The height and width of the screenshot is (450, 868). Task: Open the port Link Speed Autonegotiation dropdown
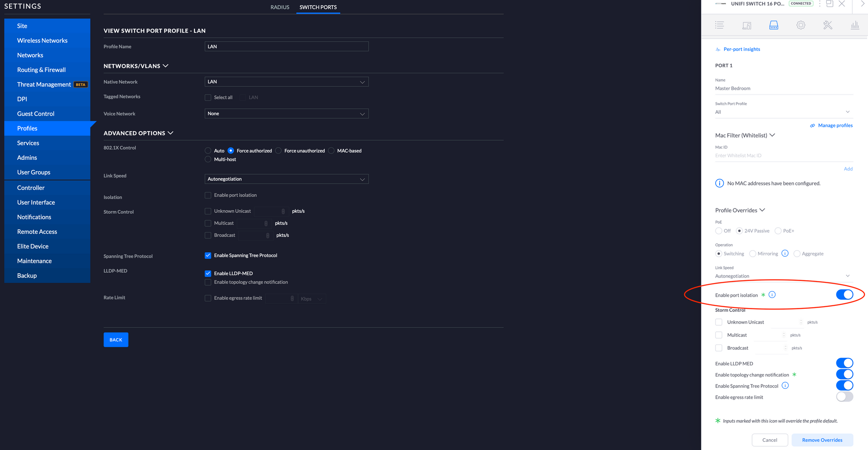click(x=783, y=276)
